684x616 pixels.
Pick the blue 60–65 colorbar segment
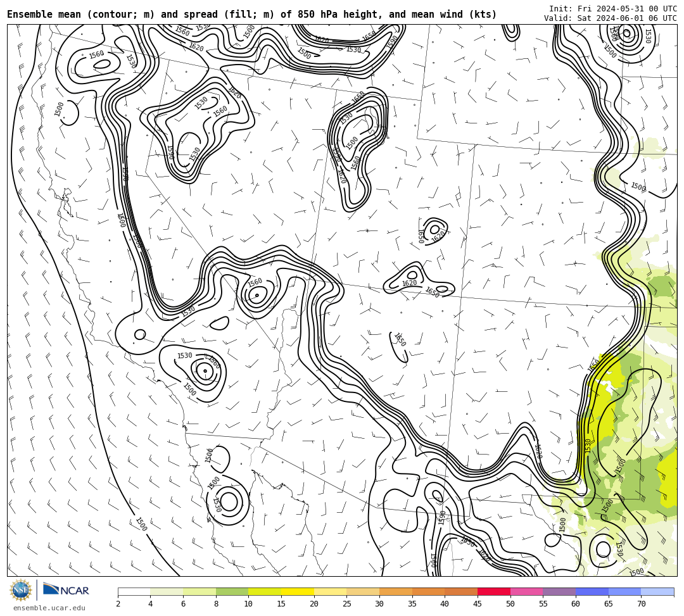tap(592, 591)
